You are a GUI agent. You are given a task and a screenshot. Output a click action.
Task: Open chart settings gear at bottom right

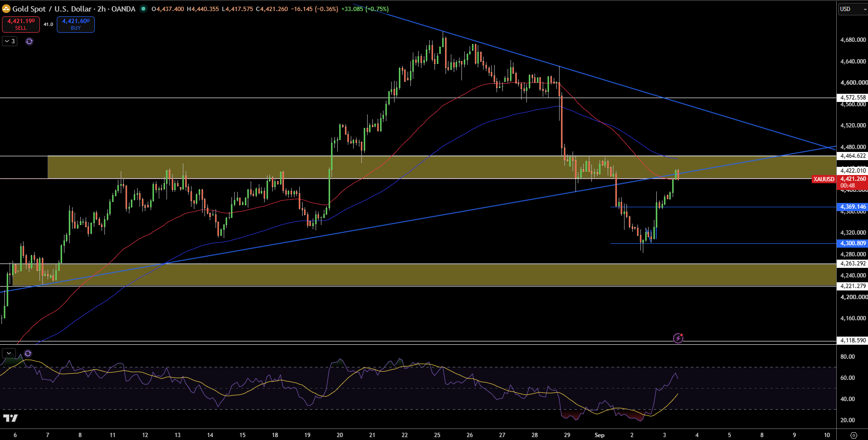click(x=854, y=435)
